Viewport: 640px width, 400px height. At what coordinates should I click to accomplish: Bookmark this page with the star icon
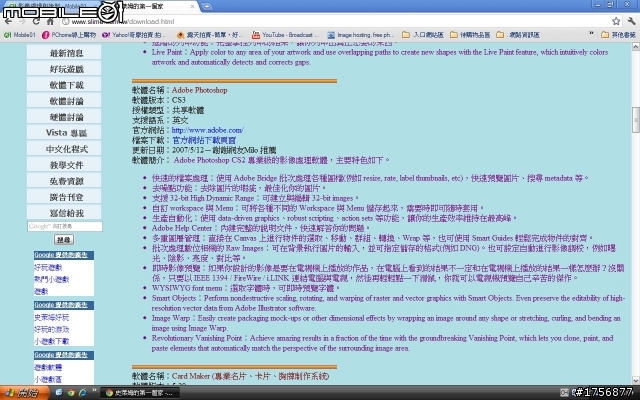(x=616, y=21)
